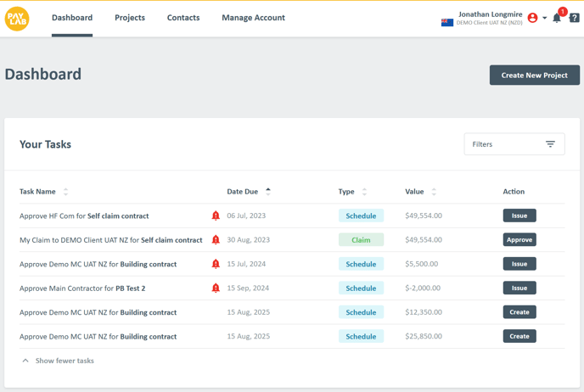Click the $-2,000.00 value

pyautogui.click(x=423, y=288)
